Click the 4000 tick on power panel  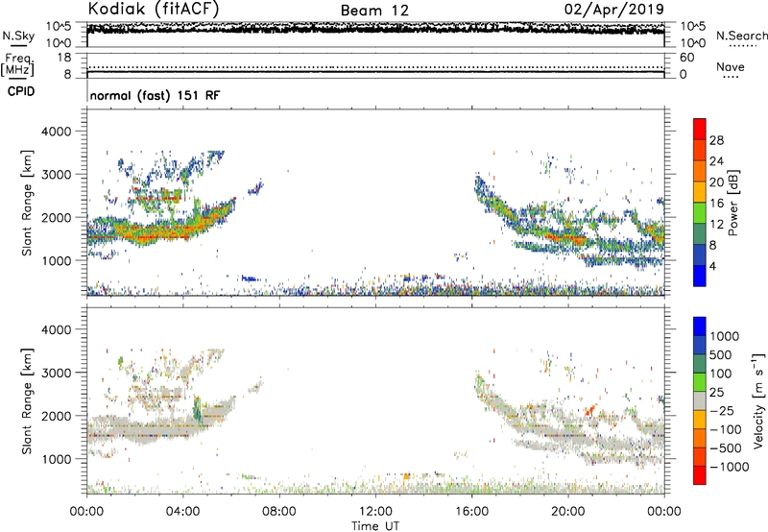(x=56, y=132)
